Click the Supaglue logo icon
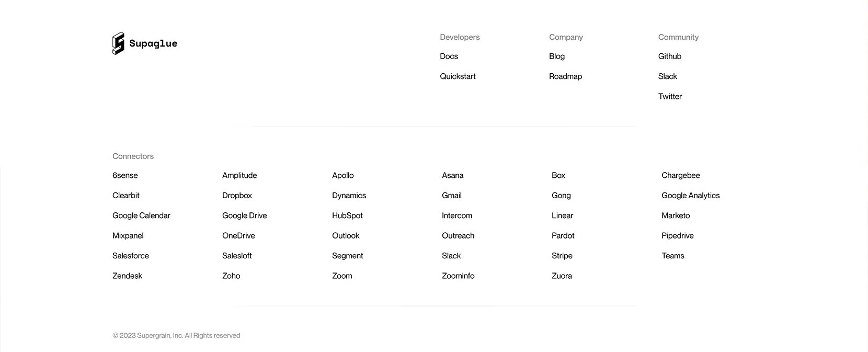This screenshot has height=352, width=868. pos(119,43)
